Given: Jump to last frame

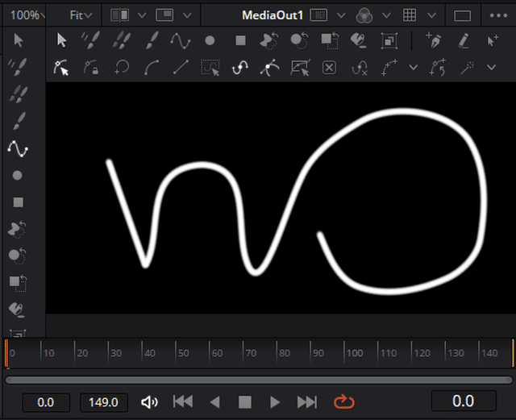Looking at the screenshot, I should 306,402.
